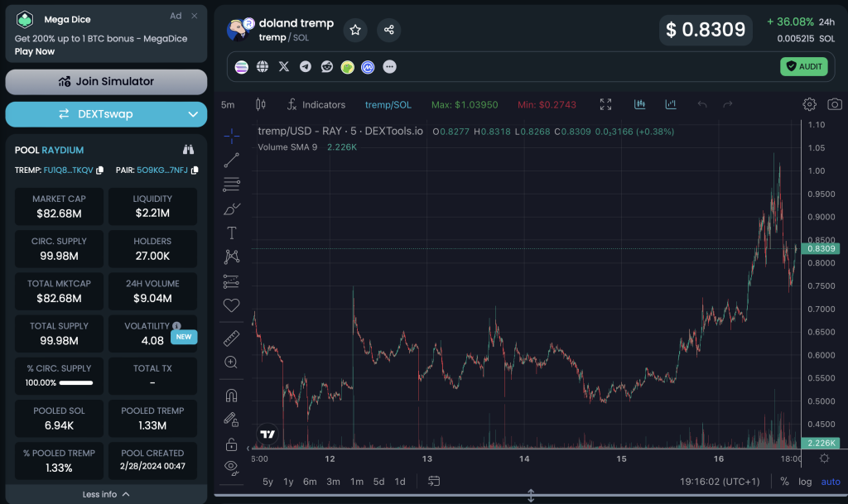The width and height of the screenshot is (848, 504).
Task: Open chart settings gear icon
Action: coord(809,104)
